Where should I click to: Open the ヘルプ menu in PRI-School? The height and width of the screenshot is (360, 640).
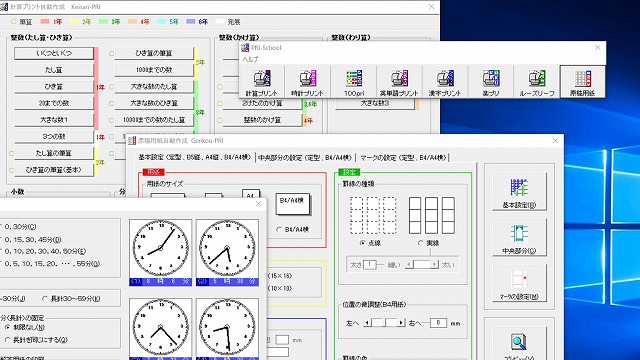(x=250, y=59)
